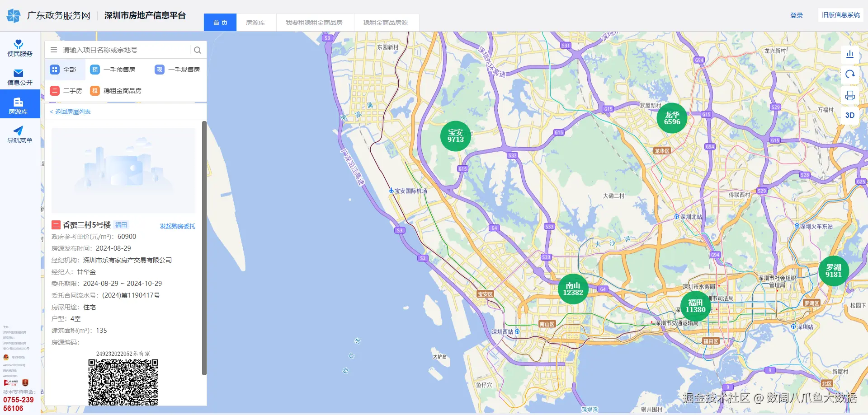This screenshot has width=868, height=415.
Task: Open the 导航菜单 sidebar item
Action: coord(20,135)
